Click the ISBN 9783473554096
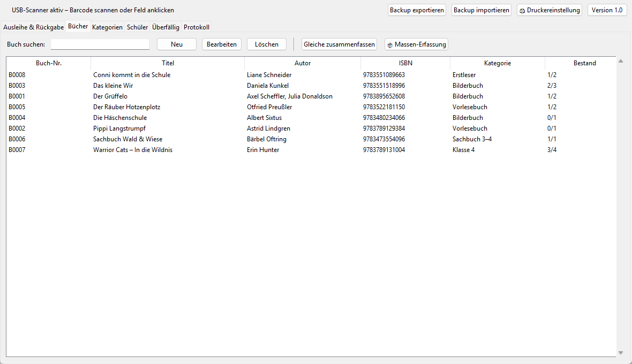This screenshot has width=632, height=364. pyautogui.click(x=383, y=139)
